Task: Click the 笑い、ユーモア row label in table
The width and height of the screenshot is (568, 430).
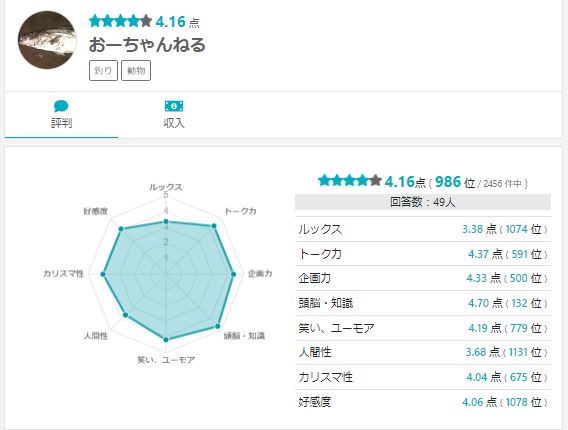Action: [337, 328]
